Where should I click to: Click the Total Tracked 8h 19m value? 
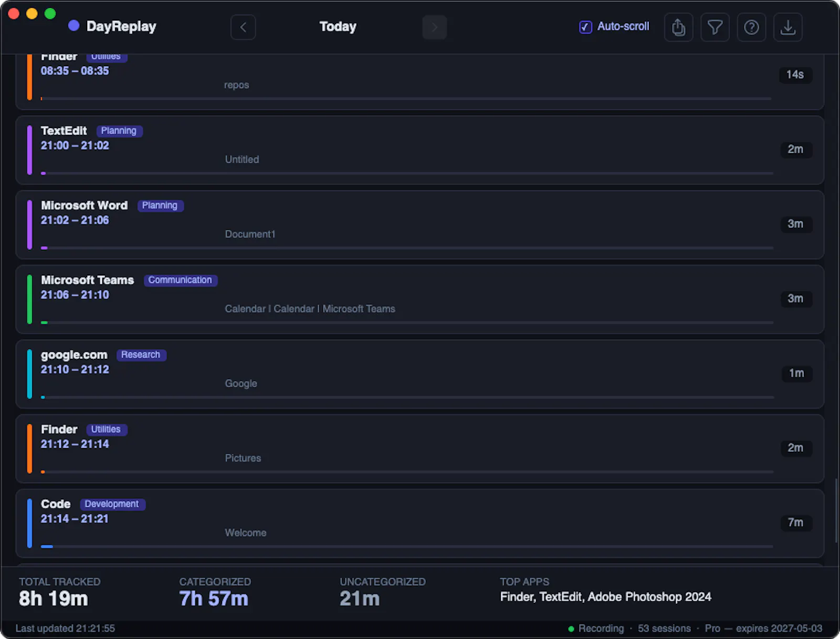53,599
